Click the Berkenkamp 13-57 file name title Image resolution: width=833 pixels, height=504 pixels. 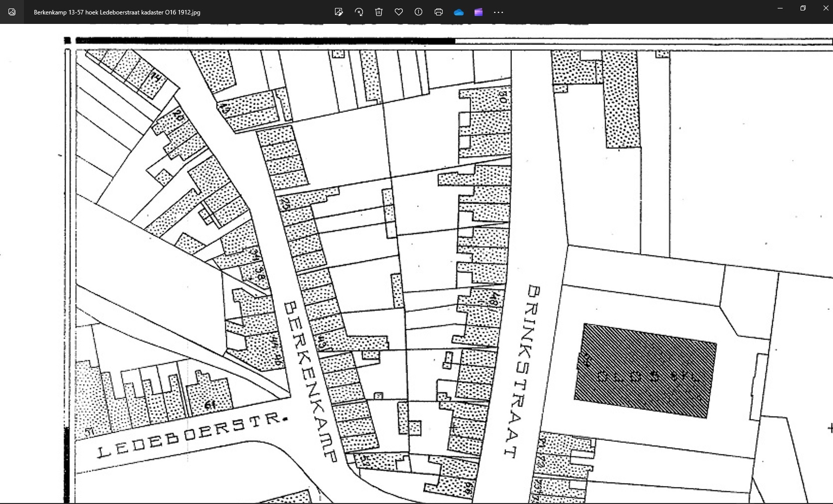(117, 12)
